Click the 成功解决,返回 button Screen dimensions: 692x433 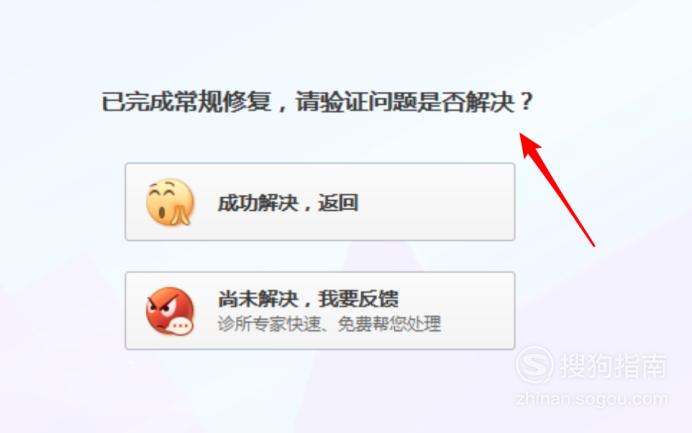click(320, 202)
